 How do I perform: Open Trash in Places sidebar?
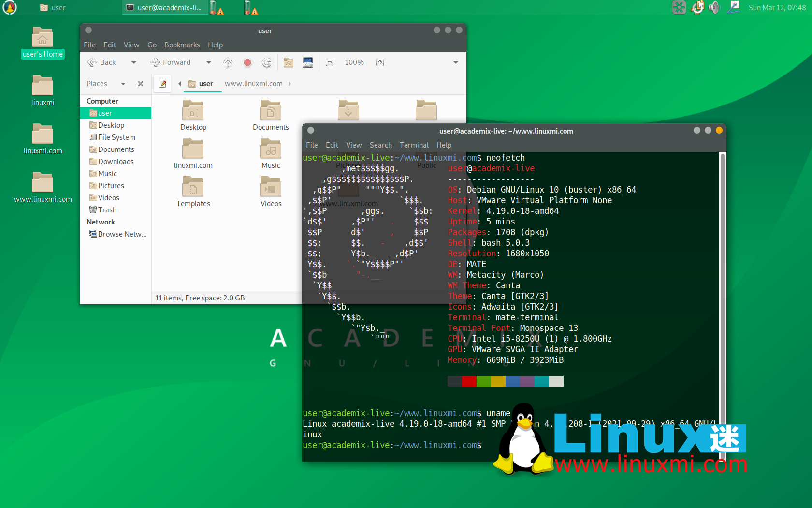click(x=116, y=210)
